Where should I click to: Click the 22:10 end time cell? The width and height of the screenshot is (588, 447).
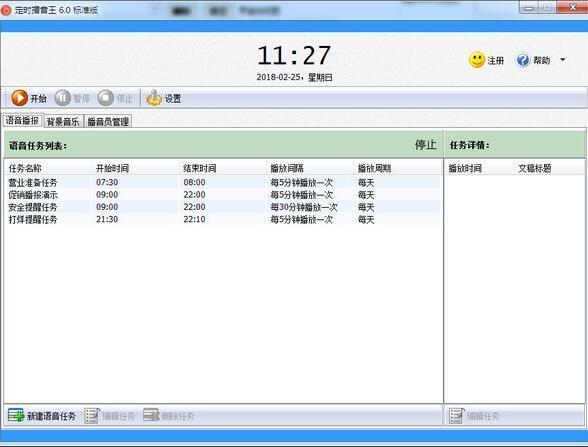194,219
